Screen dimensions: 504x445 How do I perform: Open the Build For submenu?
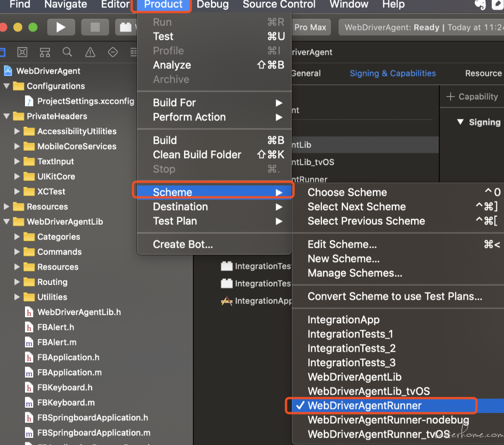pyautogui.click(x=214, y=103)
